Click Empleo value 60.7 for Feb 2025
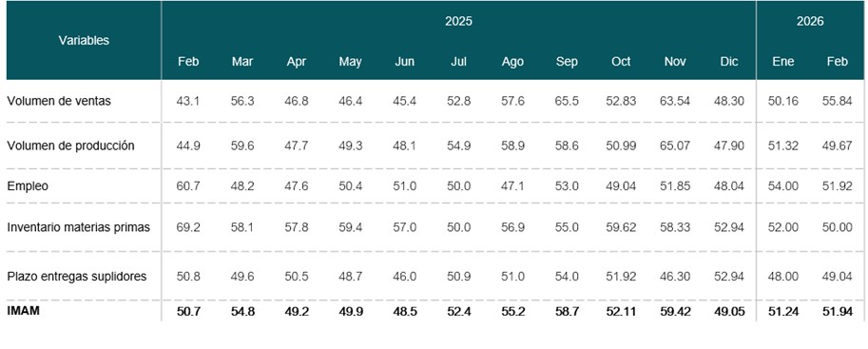Screen dimensions: 868x349 (188, 186)
